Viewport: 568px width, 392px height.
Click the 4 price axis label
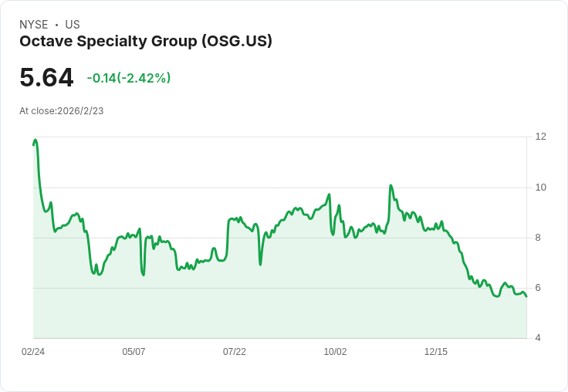(x=539, y=338)
